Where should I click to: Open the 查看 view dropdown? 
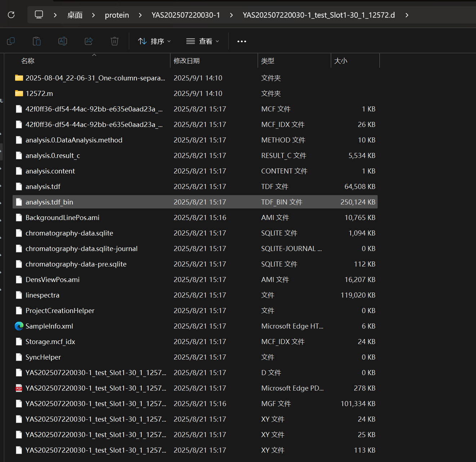pos(203,41)
